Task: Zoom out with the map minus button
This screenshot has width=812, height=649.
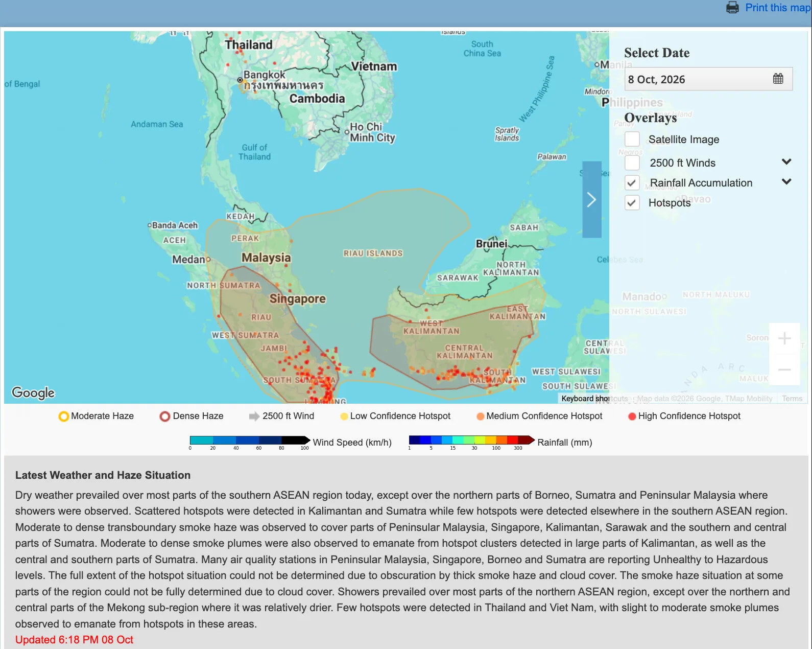Action: click(784, 369)
